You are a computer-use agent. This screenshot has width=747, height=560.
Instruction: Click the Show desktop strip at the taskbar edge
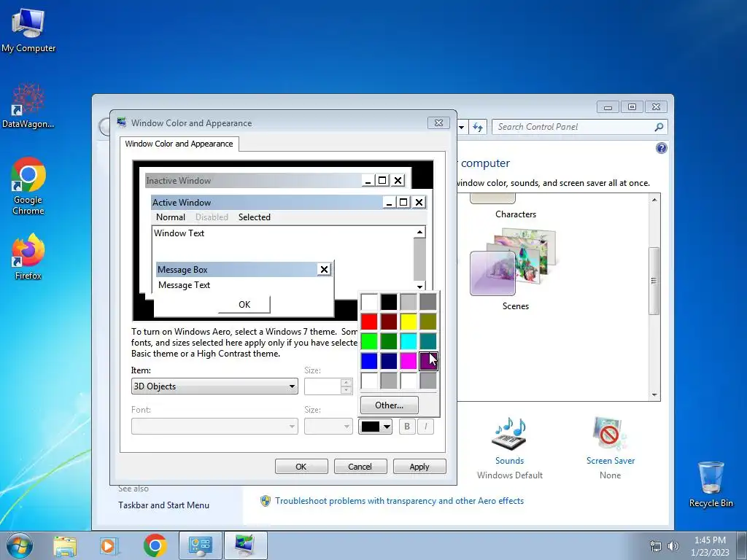point(742,545)
